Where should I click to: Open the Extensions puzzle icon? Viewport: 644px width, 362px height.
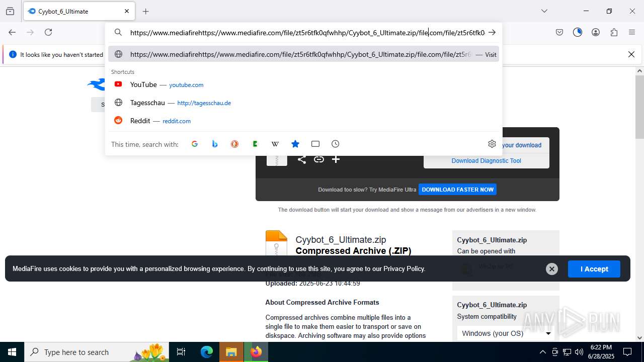(x=614, y=32)
